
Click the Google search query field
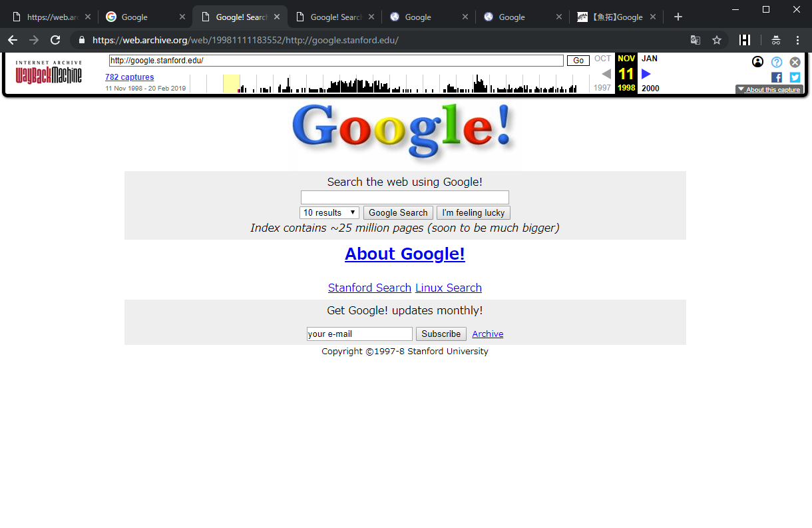pyautogui.click(x=405, y=198)
